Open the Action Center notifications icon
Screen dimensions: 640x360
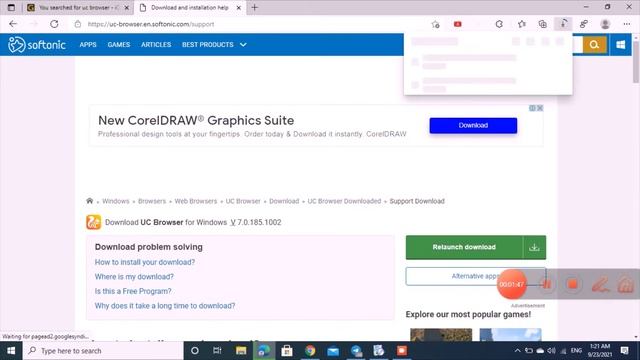624,351
